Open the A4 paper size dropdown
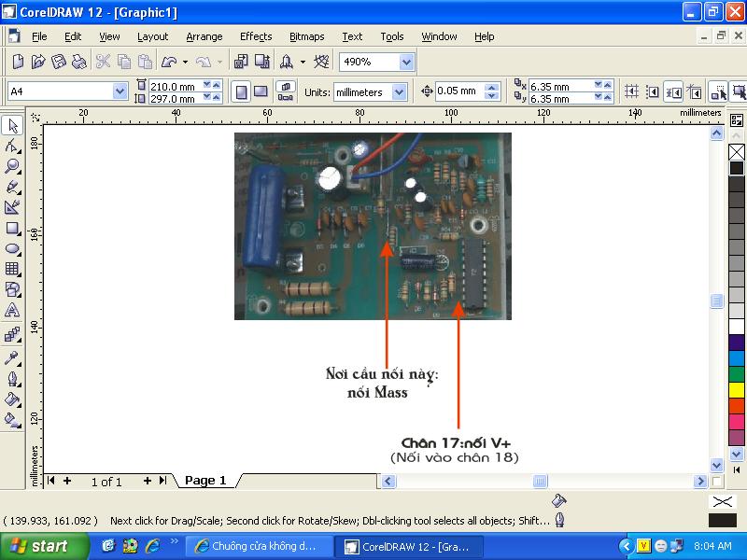This screenshot has height=560, width=747. click(x=120, y=91)
